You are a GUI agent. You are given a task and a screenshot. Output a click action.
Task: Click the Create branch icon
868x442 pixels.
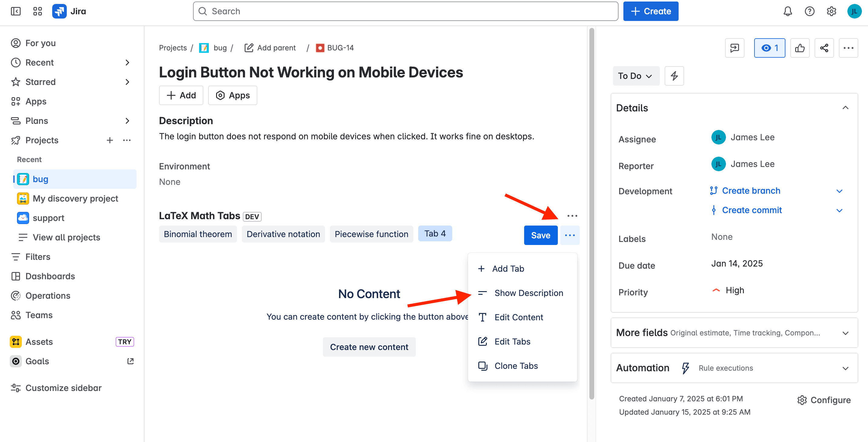pos(713,190)
